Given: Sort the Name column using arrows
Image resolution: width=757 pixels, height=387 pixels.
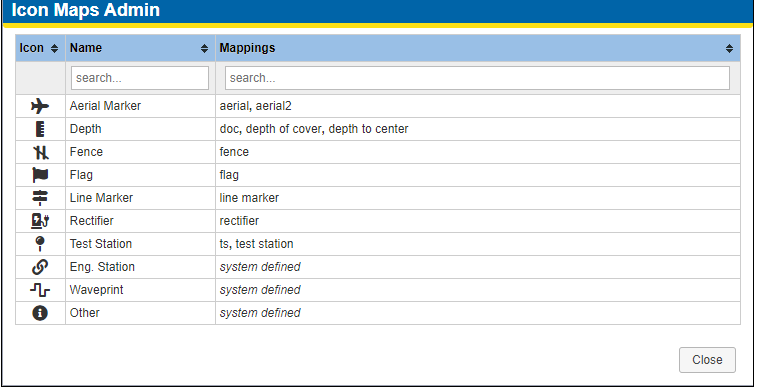Looking at the screenshot, I should tap(204, 48).
